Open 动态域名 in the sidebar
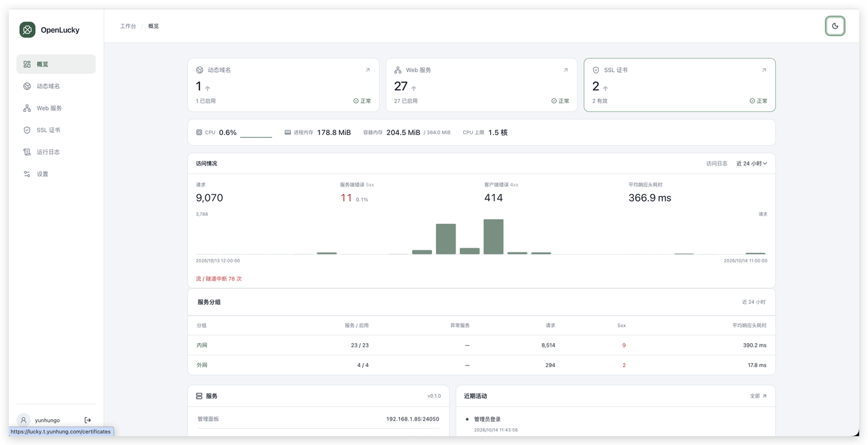 [56, 86]
